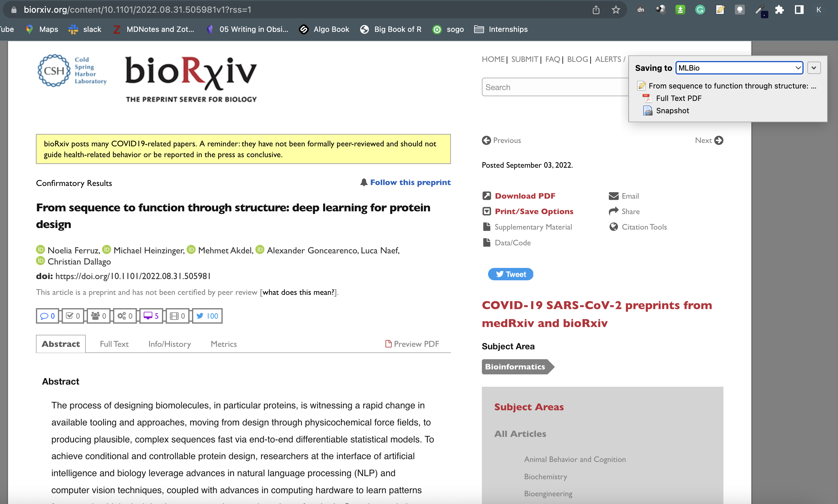Screen dimensions: 838x504
Task: Open the 'dm' browser extension
Action: (640, 10)
